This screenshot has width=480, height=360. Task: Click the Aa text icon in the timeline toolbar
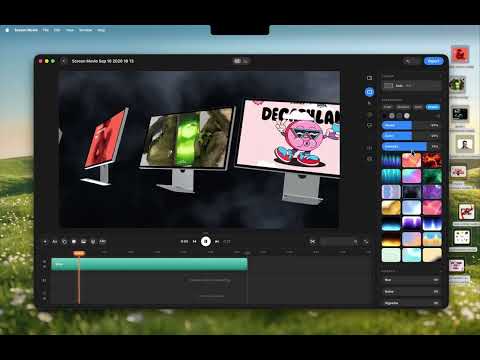(55, 242)
